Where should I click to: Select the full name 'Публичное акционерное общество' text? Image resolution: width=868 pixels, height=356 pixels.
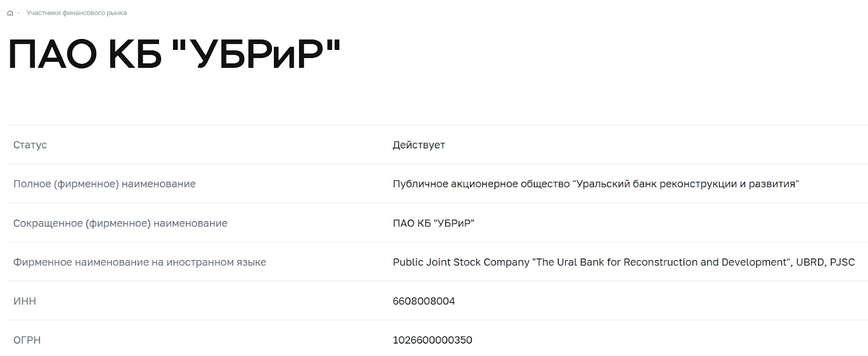(481, 184)
